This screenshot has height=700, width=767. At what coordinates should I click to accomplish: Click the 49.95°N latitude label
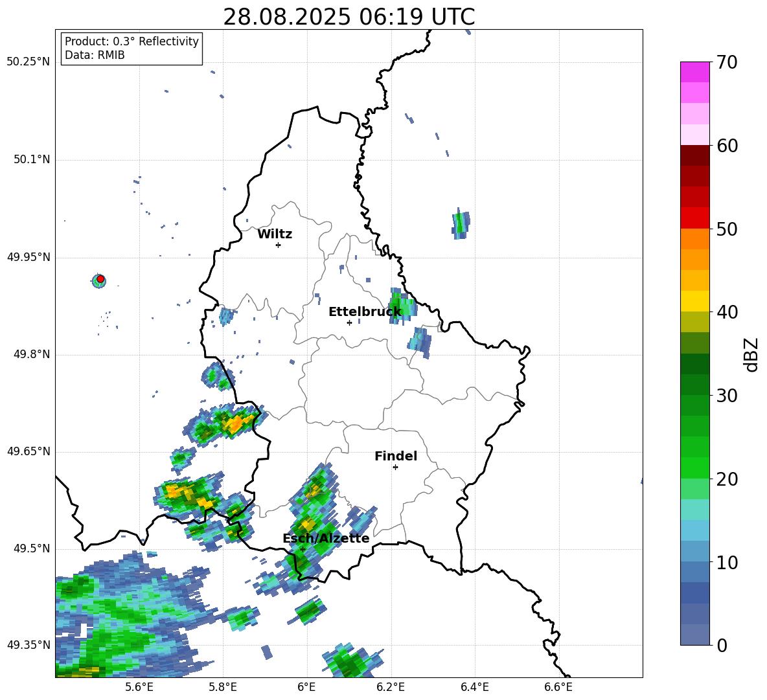(29, 257)
